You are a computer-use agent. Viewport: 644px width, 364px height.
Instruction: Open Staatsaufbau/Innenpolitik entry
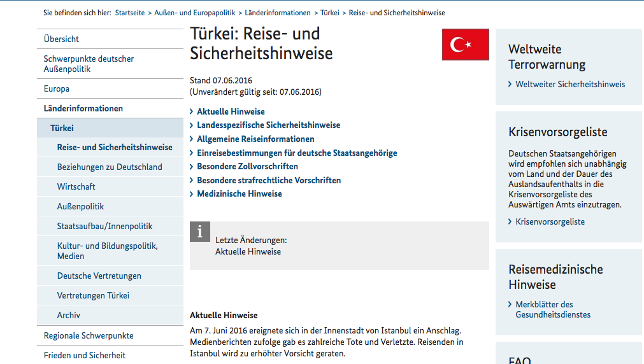104,226
